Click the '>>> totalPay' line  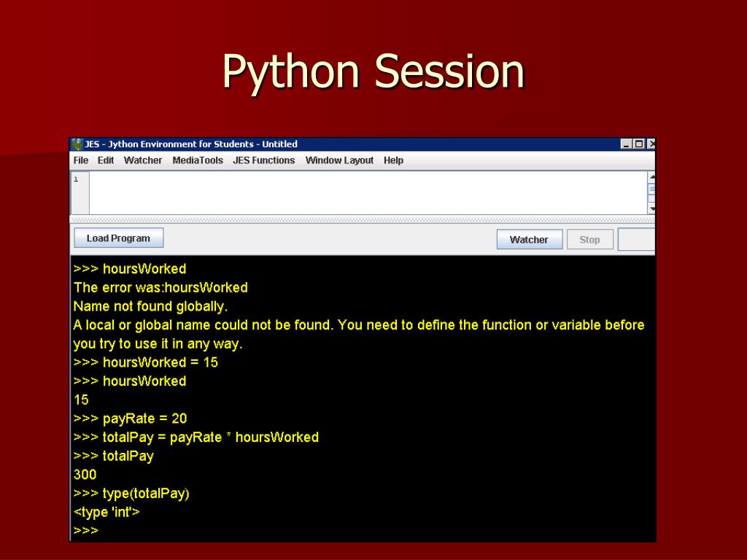(x=113, y=456)
